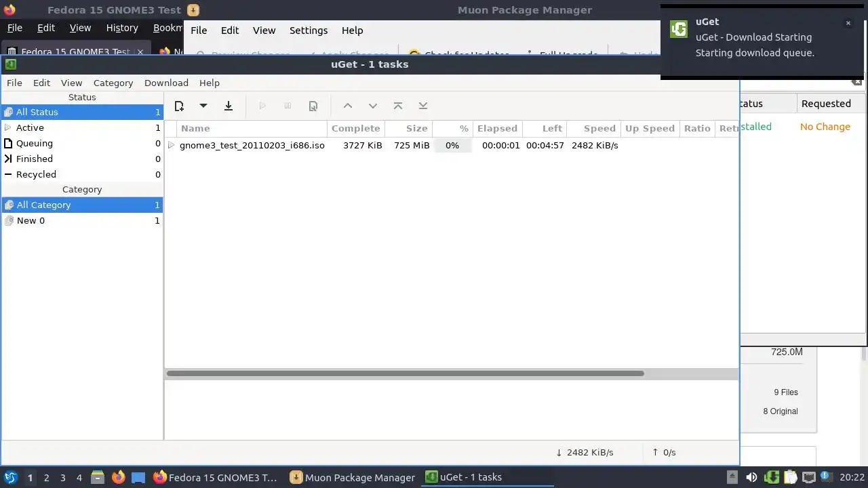
Task: Click the Pause toolbar icon
Action: 288,106
